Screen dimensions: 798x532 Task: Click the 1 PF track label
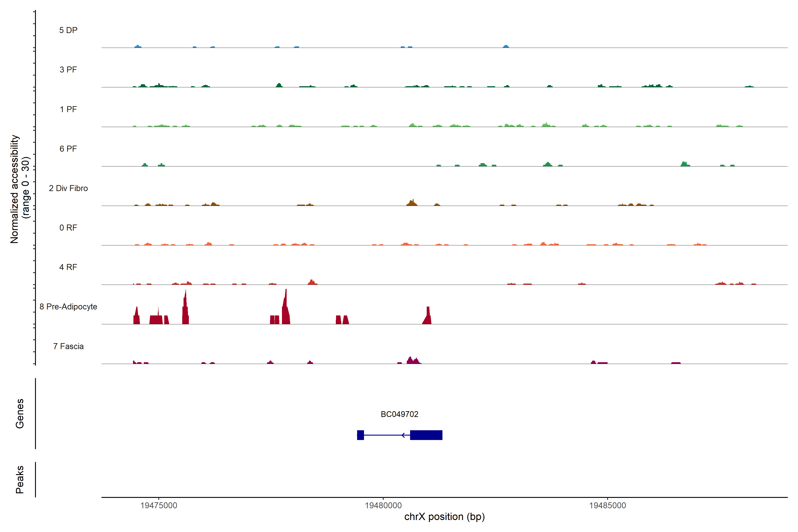coord(68,109)
